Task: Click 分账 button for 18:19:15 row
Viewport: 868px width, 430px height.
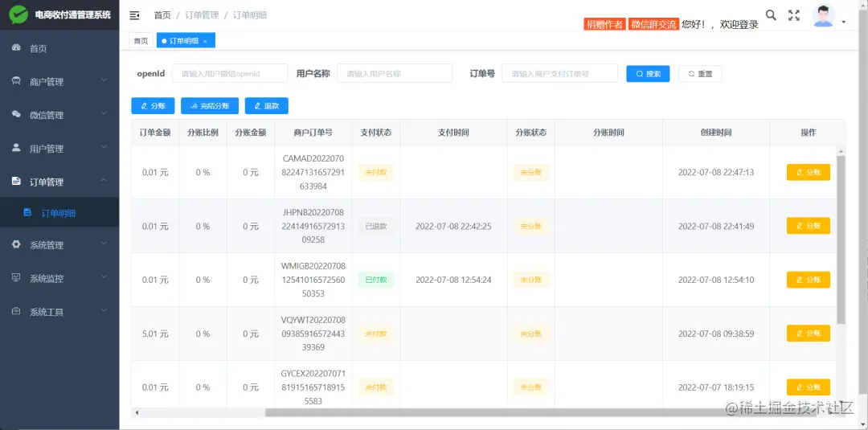Action: pos(809,387)
